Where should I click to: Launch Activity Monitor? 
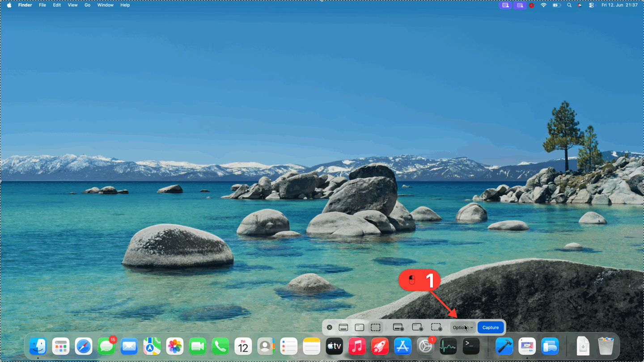(x=449, y=346)
